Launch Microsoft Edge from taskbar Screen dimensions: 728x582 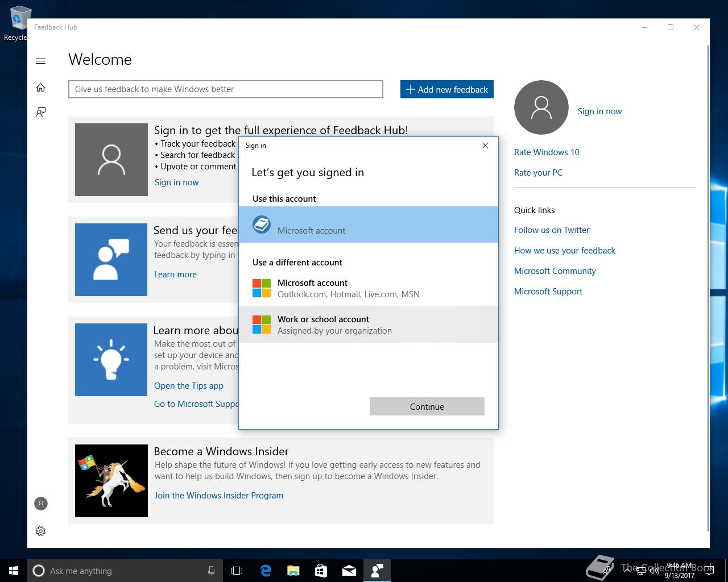(x=266, y=571)
